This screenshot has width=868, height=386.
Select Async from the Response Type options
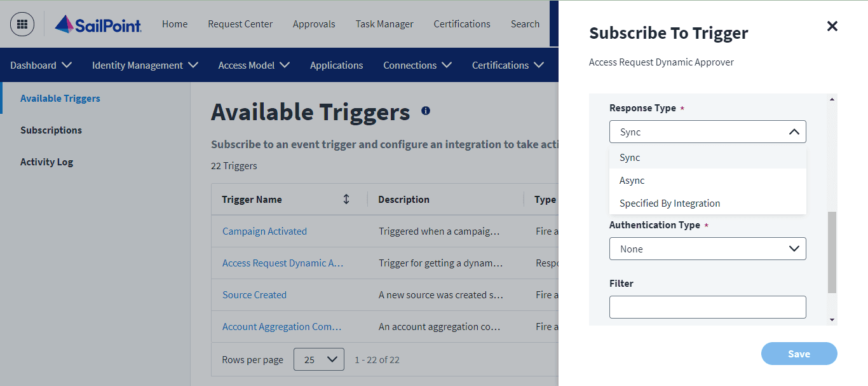coord(632,180)
